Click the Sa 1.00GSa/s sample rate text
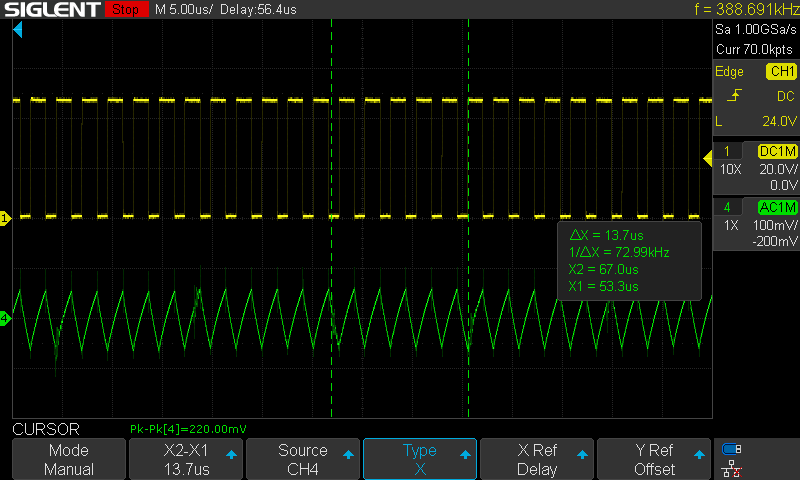The image size is (800, 480). coord(756,30)
